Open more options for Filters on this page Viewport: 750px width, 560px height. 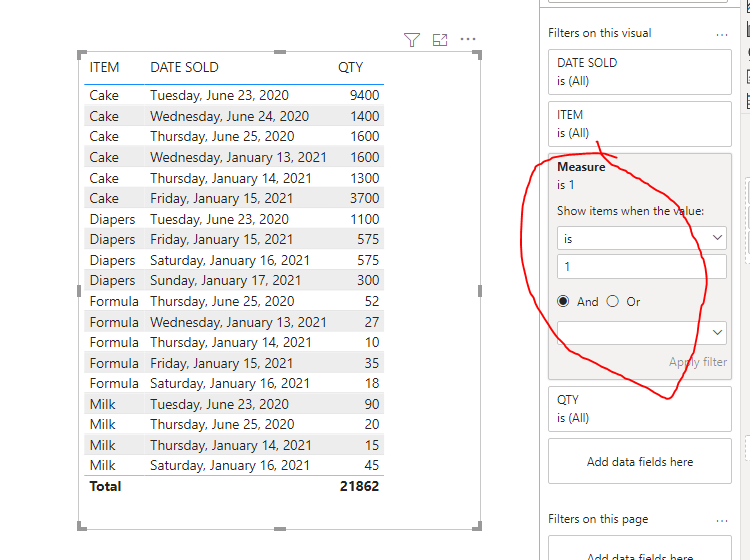pyautogui.click(x=722, y=520)
